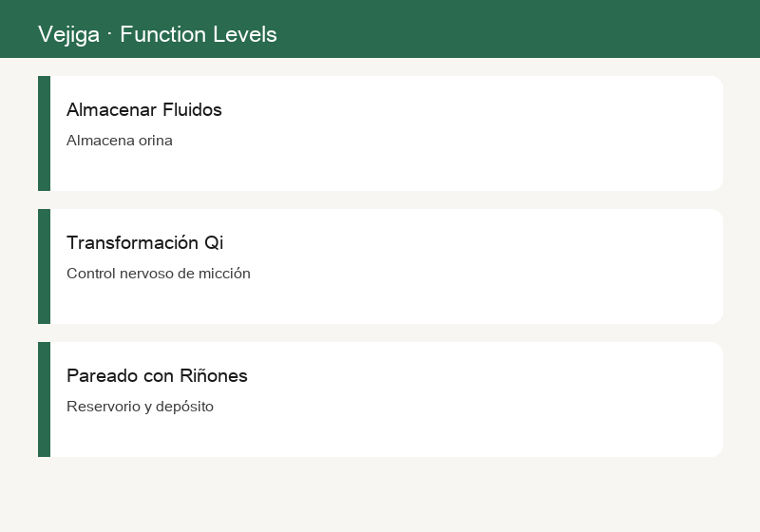Click the word Riñones in third card title

(213, 375)
